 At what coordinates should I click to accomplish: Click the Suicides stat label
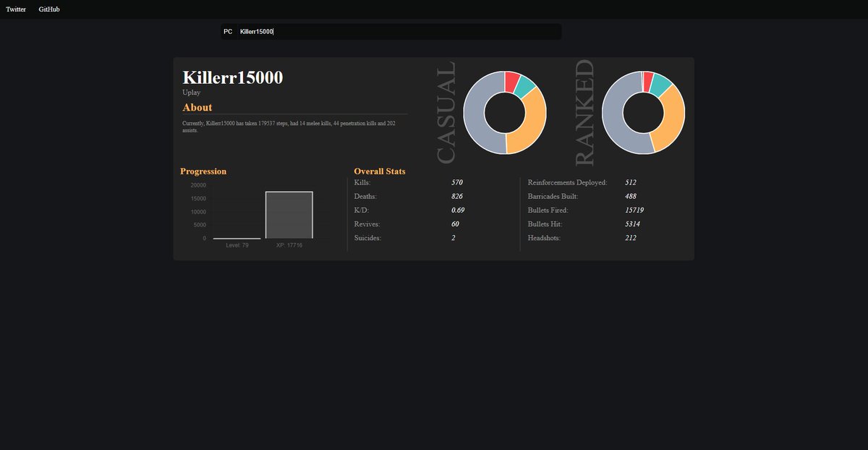coord(367,237)
